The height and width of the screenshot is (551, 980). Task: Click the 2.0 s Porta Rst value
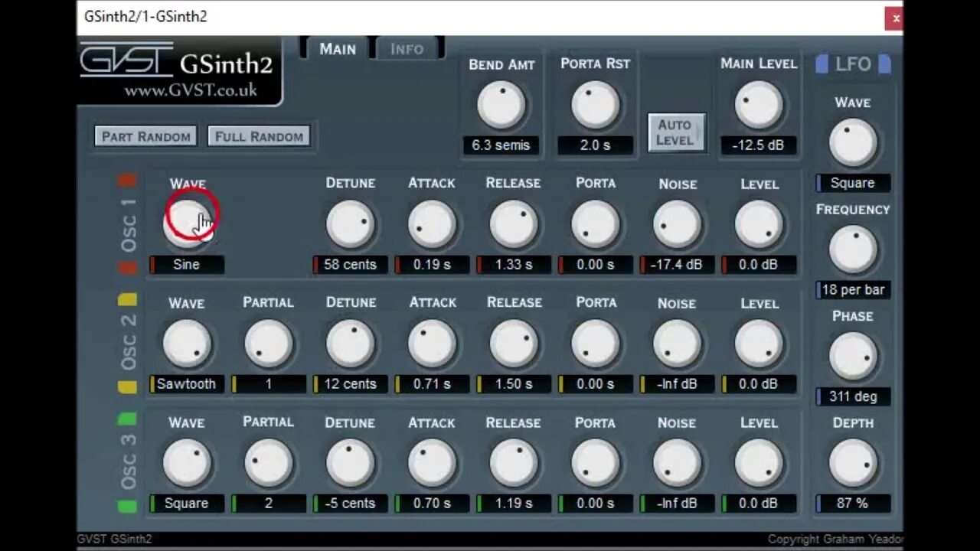[595, 145]
